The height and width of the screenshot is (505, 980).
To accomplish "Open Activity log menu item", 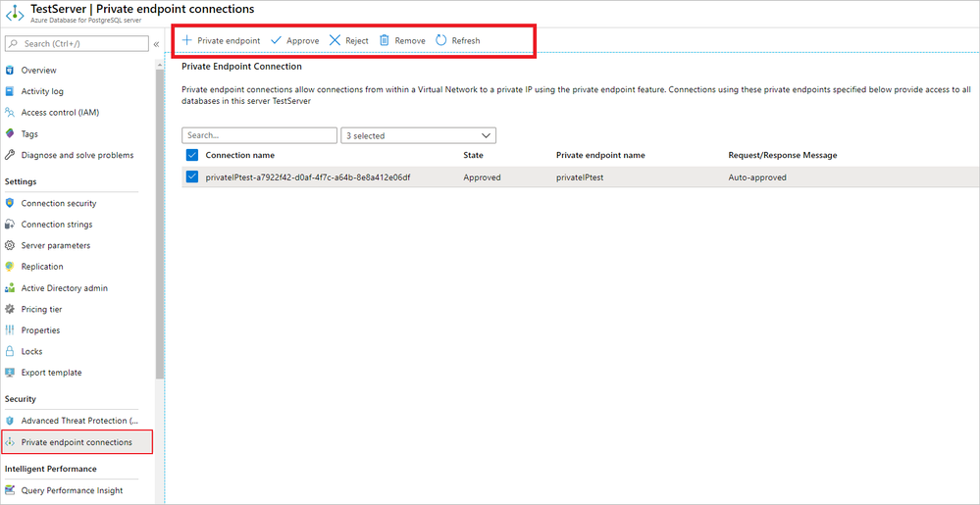I will 42,91.
